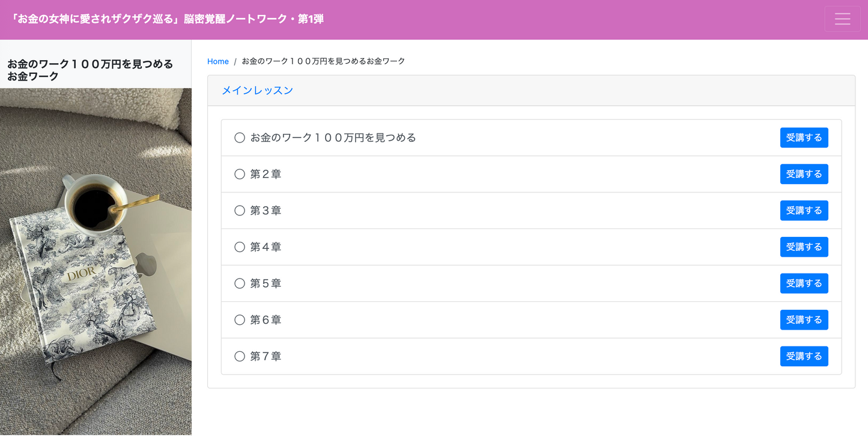
Task: Click the 受講する button in 第４章 row
Action: [804, 247]
